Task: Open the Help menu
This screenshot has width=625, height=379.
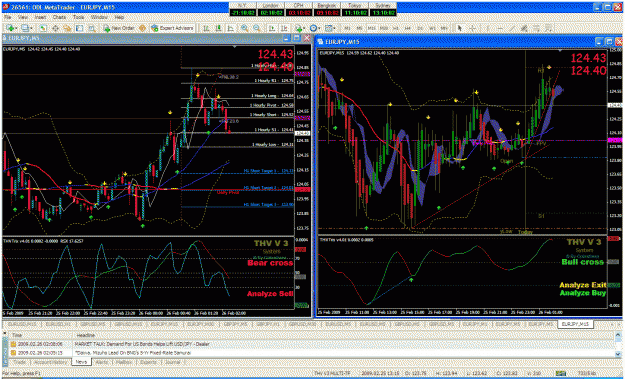Action: (119, 18)
